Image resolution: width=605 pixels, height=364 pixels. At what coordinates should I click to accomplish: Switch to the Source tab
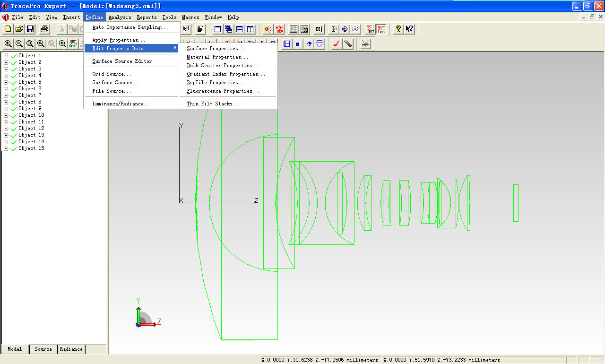click(x=43, y=349)
